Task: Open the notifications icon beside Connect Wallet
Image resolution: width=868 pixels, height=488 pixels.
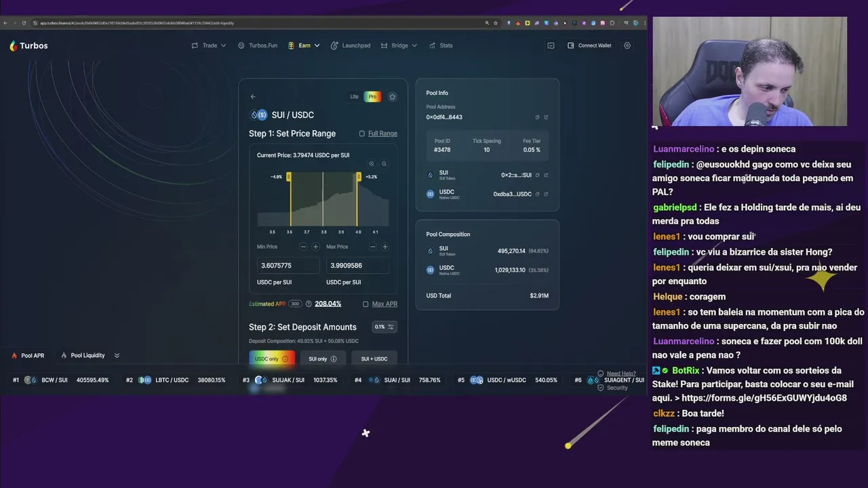Action: coord(551,45)
